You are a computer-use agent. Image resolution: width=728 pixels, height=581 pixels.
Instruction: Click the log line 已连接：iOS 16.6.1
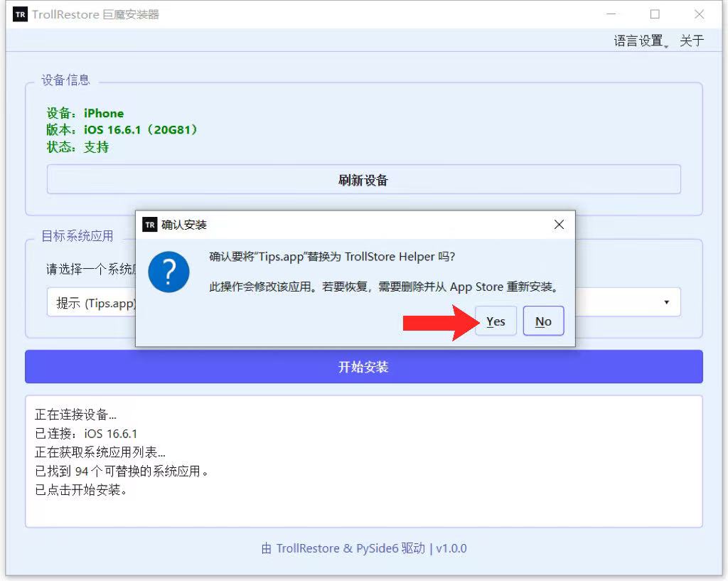click(x=86, y=434)
